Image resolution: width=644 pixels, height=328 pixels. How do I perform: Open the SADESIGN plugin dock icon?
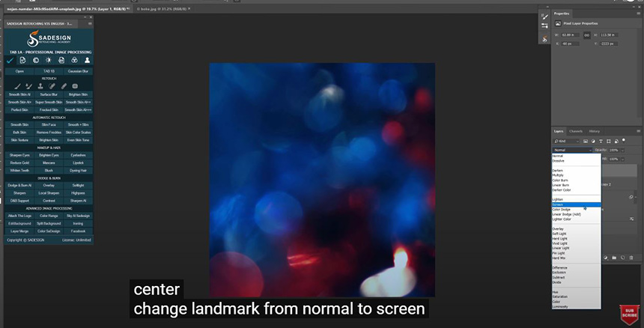click(x=544, y=39)
